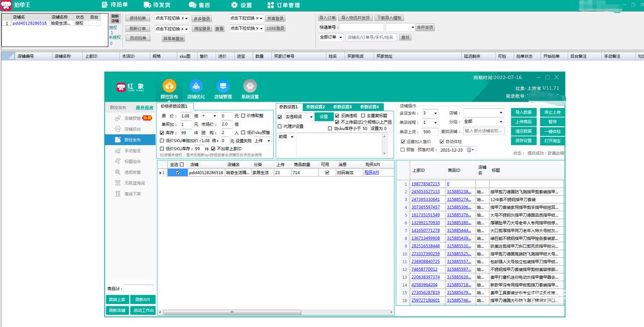Switch to 参数设置2 tab
The height and width of the screenshot is (327, 644).
(315, 107)
